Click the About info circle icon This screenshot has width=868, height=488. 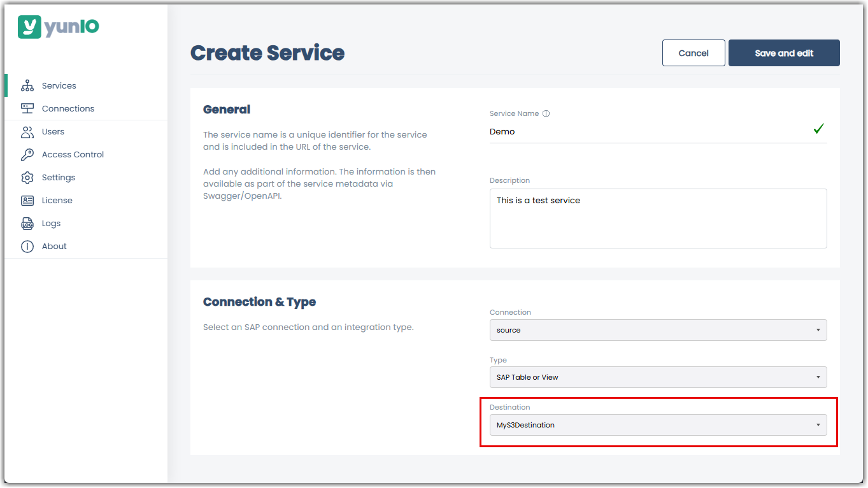click(27, 247)
